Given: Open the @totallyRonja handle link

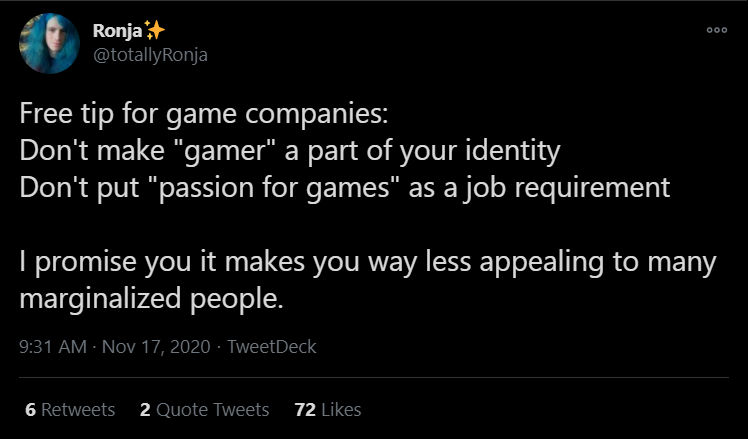Looking at the screenshot, I should tap(150, 55).
